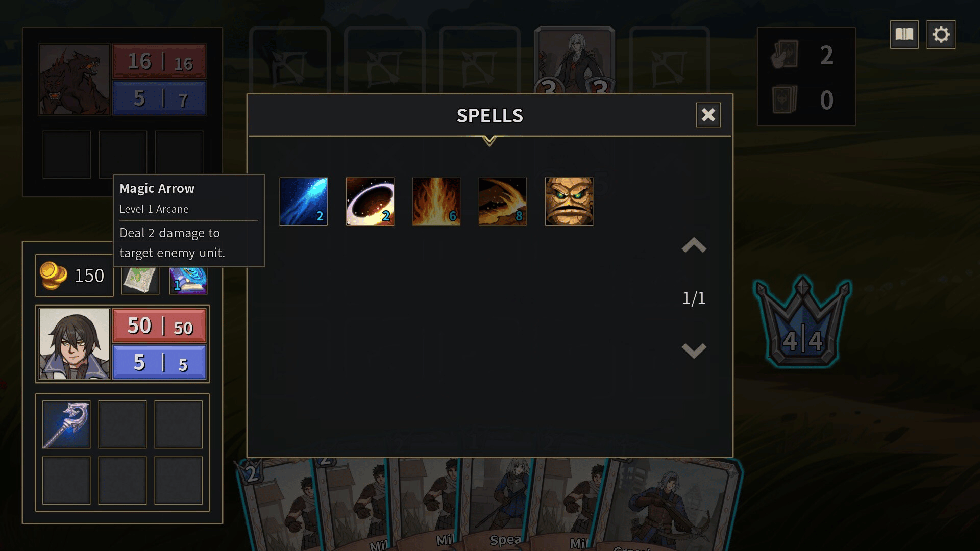
Task: Choose the dark eclipse ring spell
Action: click(x=370, y=201)
